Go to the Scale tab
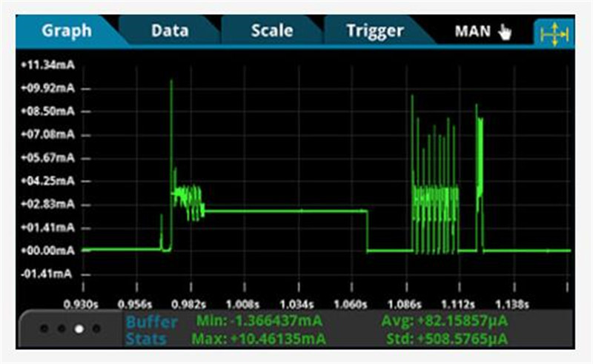Image resolution: width=593 pixels, height=364 pixels. (x=271, y=31)
